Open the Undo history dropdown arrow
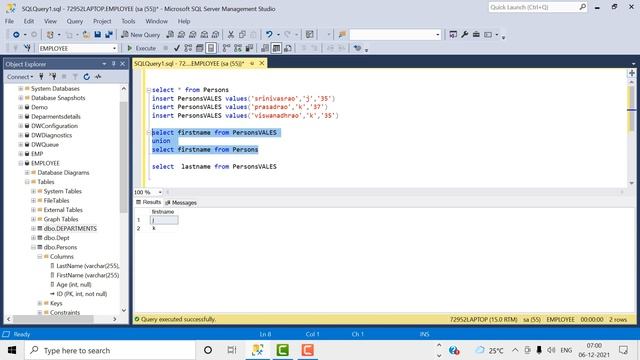 [278, 35]
